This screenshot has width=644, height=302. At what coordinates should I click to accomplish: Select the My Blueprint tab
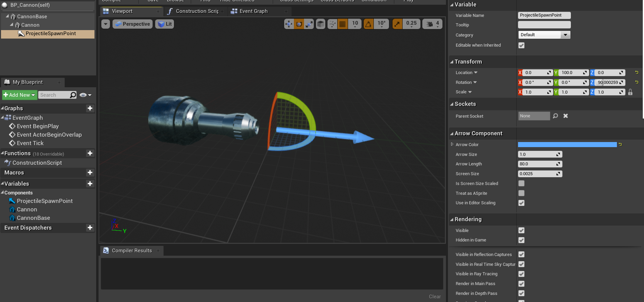pyautogui.click(x=33, y=82)
